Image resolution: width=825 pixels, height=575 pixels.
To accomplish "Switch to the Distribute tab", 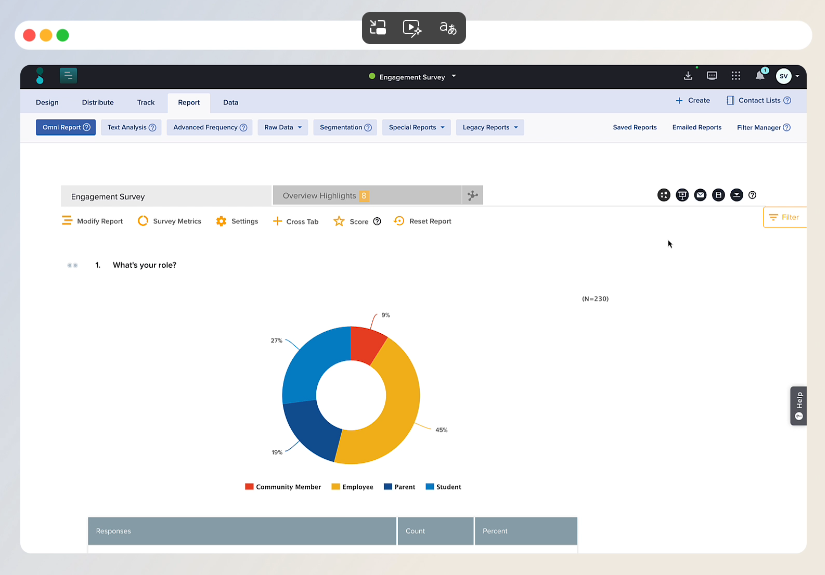I will (98, 102).
